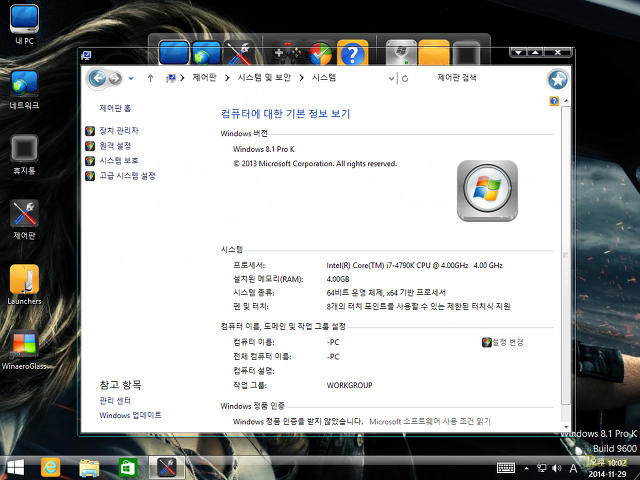Image resolution: width=640 pixels, height=480 pixels.
Task: Click the window vertical scrollbar
Action: [566, 255]
